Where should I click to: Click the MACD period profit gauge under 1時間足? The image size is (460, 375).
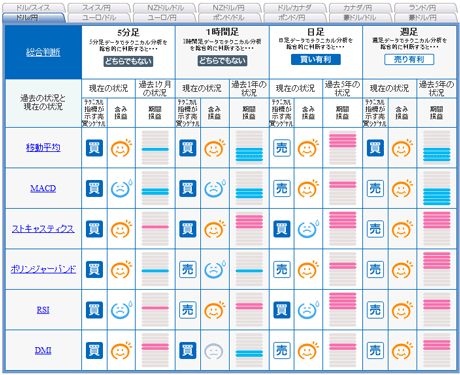click(x=249, y=189)
